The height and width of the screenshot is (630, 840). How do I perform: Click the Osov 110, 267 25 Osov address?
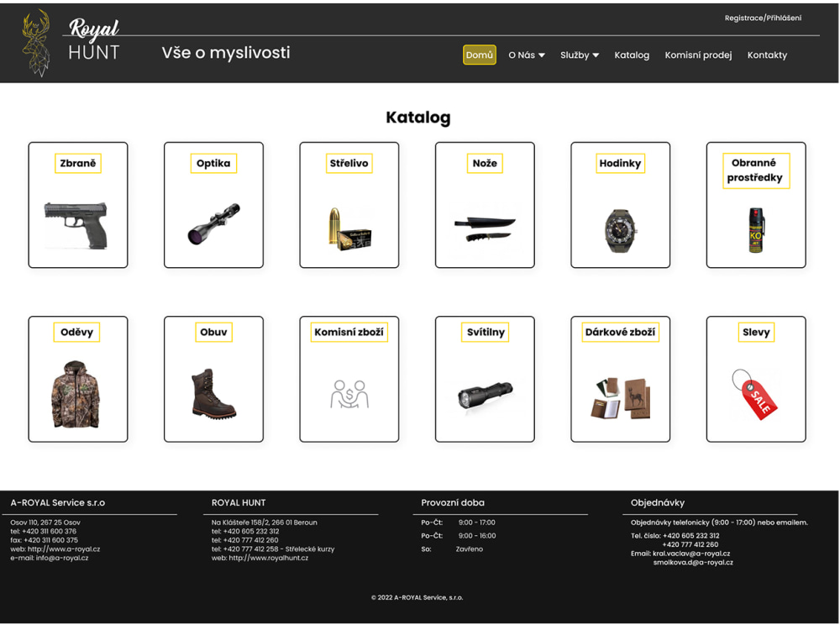click(x=45, y=522)
